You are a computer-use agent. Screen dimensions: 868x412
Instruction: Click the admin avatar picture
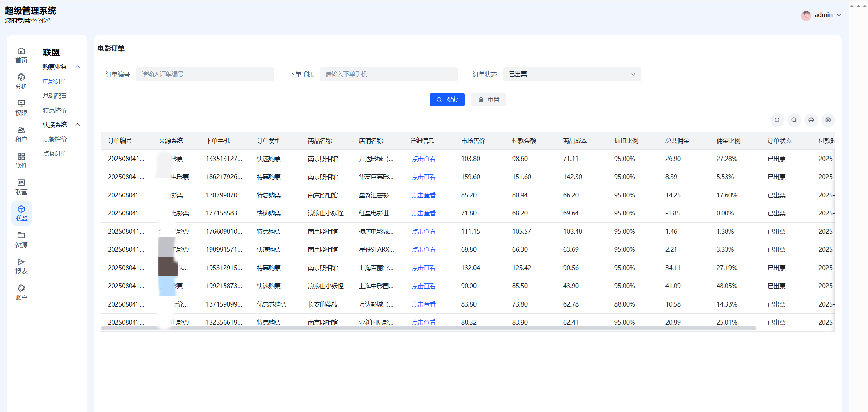click(806, 15)
